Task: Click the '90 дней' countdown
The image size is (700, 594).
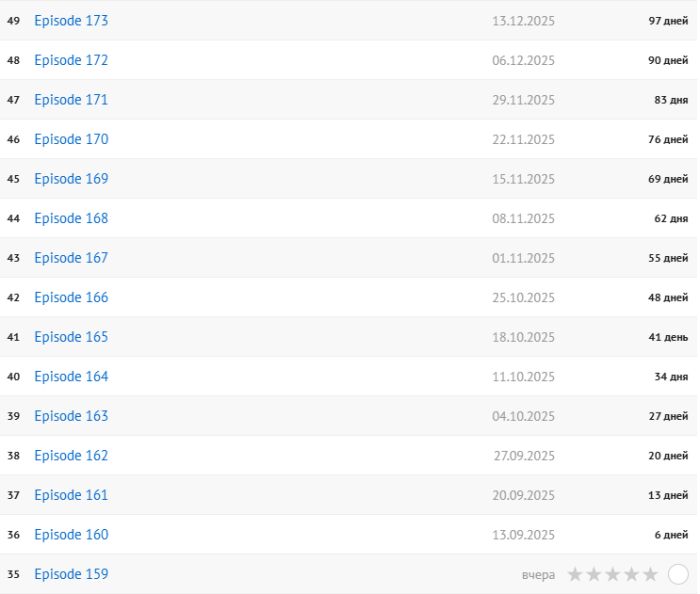Action: click(668, 60)
